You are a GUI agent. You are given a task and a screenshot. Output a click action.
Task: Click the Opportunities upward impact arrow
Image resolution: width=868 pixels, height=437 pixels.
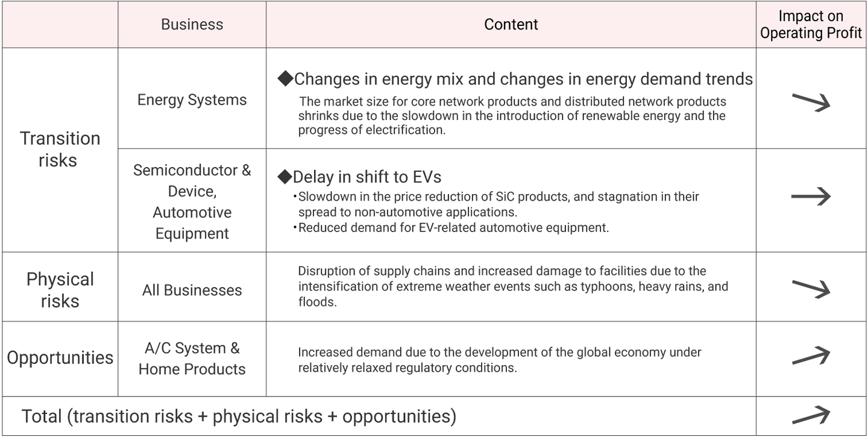click(x=811, y=356)
